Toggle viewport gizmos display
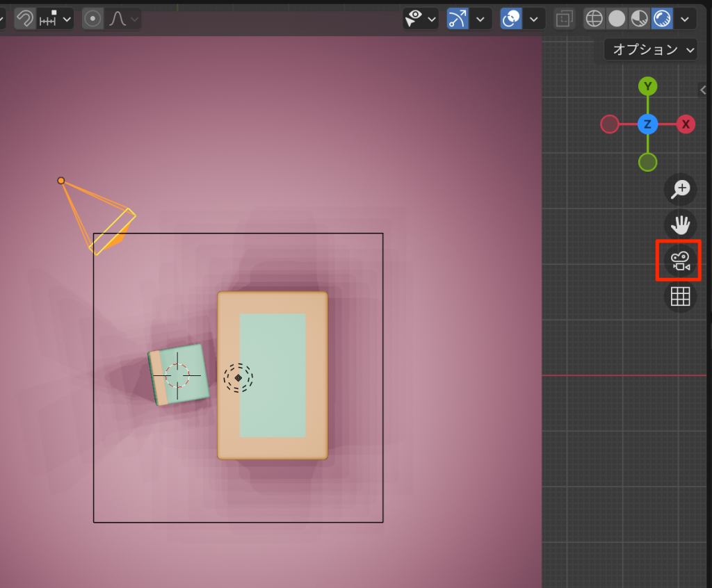This screenshot has width=712, height=588. click(457, 18)
